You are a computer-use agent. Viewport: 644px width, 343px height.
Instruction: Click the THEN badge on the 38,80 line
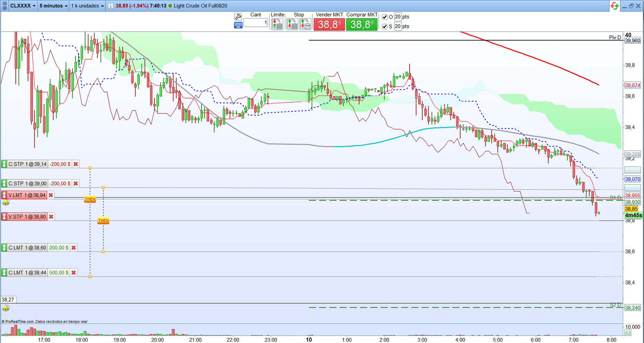103,221
